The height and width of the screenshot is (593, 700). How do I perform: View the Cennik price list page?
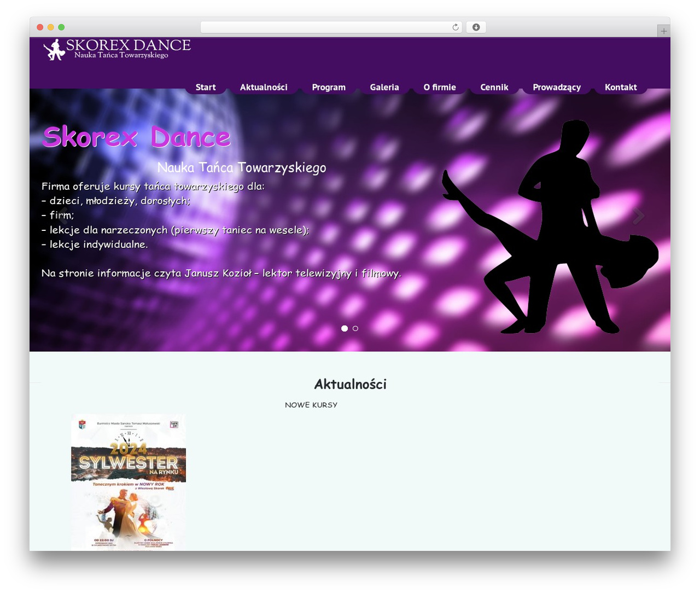[x=494, y=87]
